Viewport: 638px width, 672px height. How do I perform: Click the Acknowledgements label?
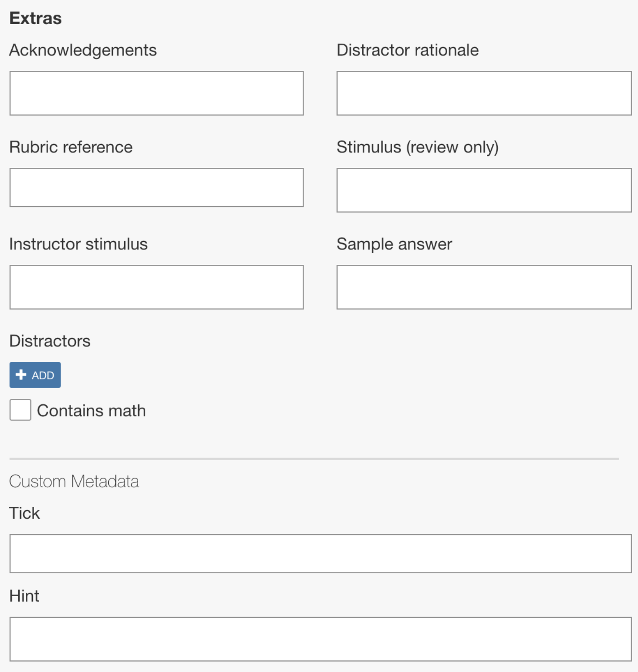83,50
